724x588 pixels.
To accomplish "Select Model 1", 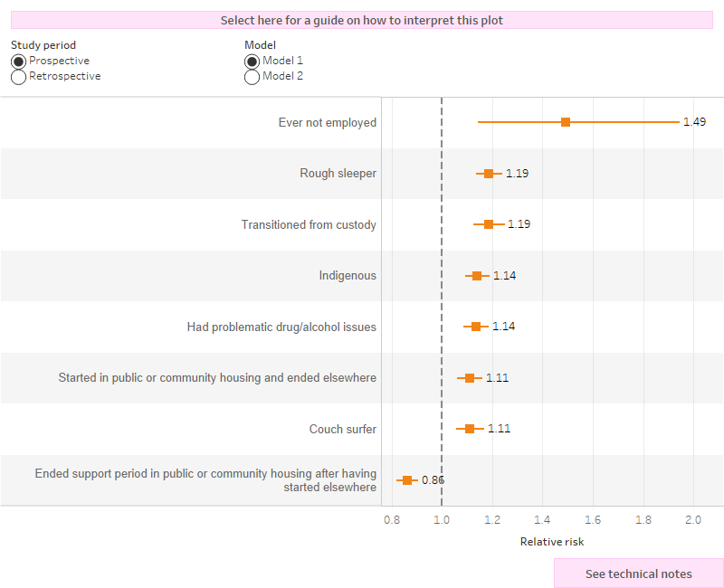I will point(252,61).
